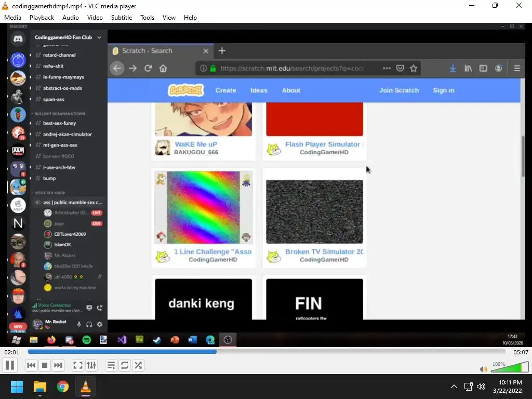Screen dimensions: 532x399
Task: Click the Firefox reload button
Action: [x=148, y=69]
